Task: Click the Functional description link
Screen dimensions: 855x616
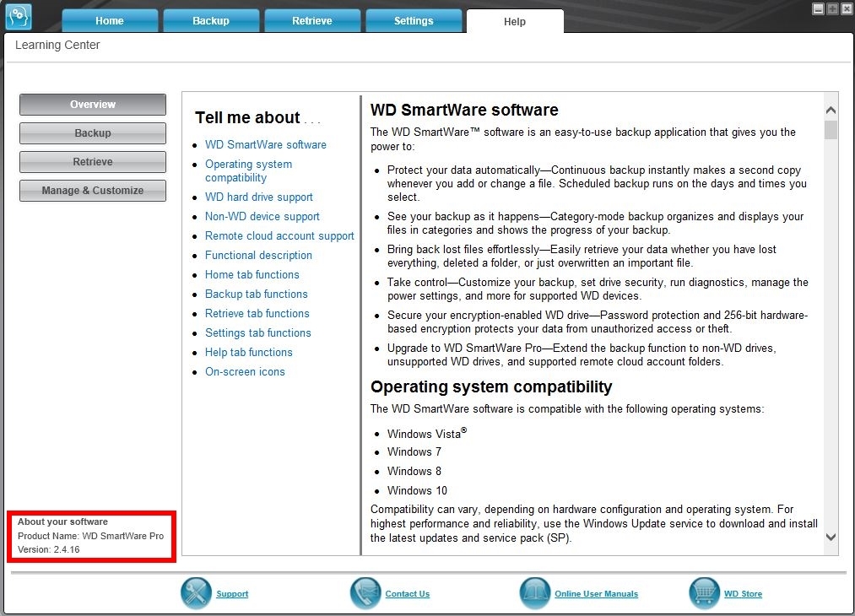Action: click(258, 255)
